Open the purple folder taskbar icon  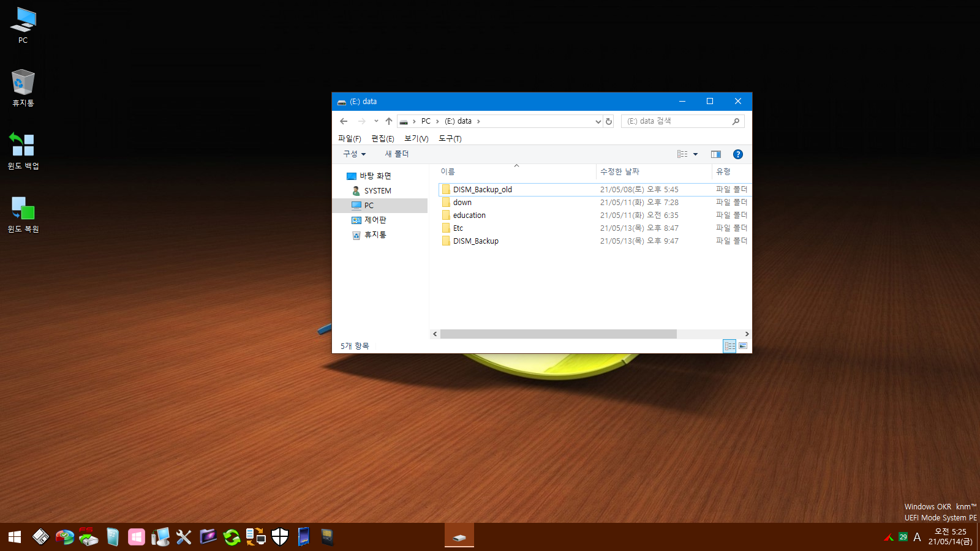(x=208, y=537)
